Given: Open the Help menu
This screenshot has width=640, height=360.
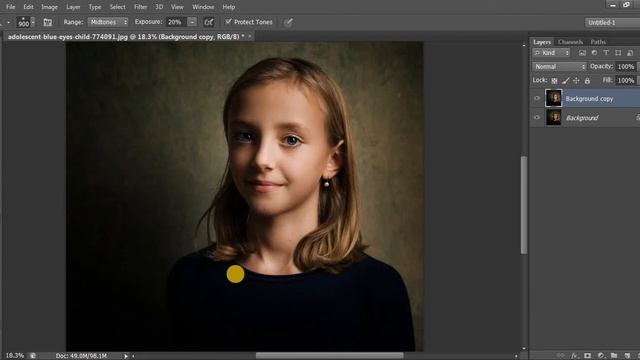Looking at the screenshot, I should pyautogui.click(x=229, y=7).
